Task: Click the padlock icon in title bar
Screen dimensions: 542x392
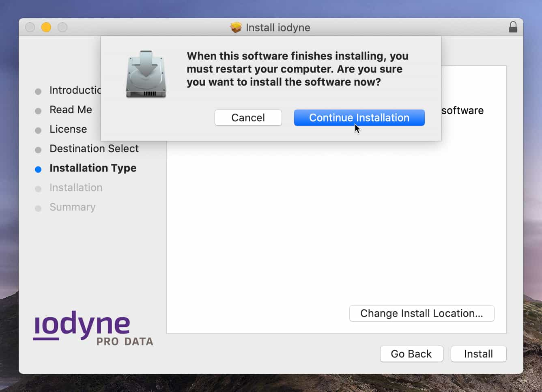Action: tap(513, 27)
